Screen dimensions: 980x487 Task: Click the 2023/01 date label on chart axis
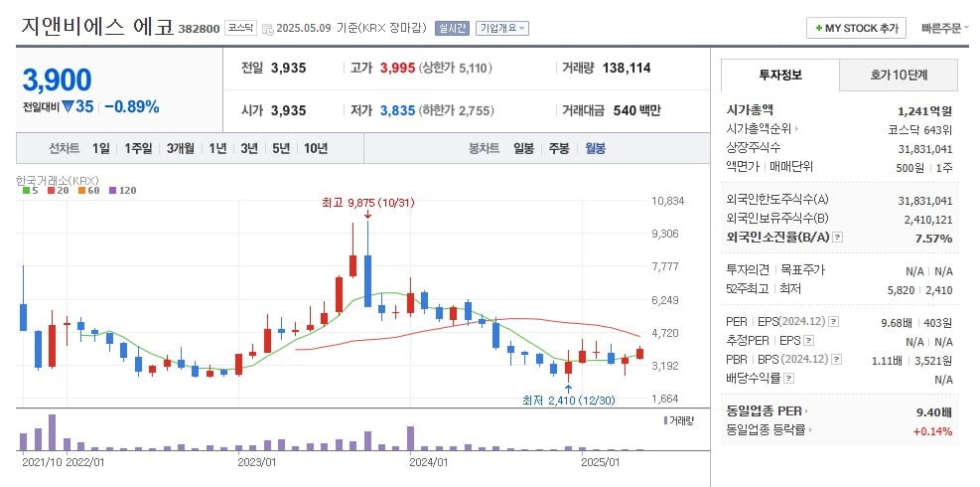tap(257, 462)
